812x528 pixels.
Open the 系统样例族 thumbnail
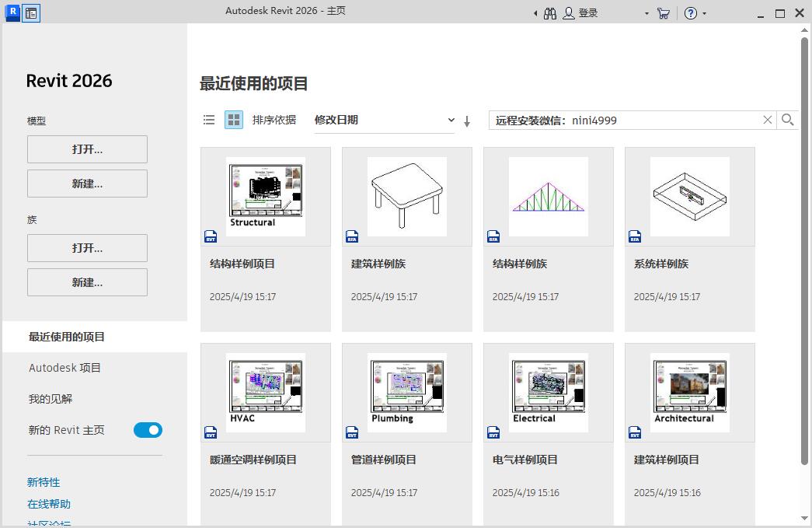coord(690,197)
